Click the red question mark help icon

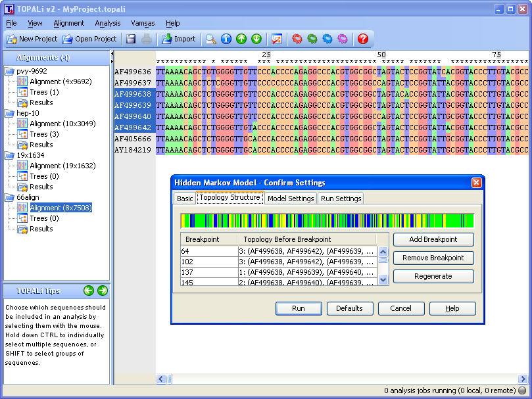363,39
